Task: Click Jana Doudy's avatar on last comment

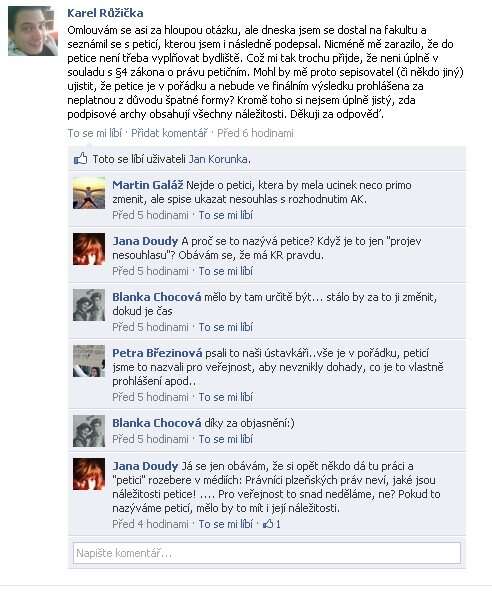Action: (x=89, y=474)
